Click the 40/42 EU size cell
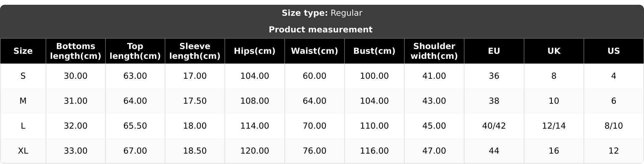 (x=494, y=126)
